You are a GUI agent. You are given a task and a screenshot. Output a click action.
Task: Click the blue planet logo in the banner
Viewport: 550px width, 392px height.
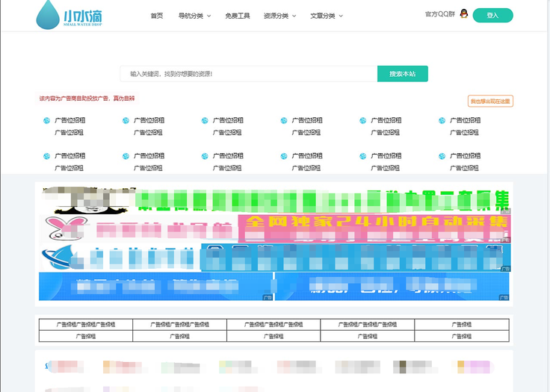58,256
